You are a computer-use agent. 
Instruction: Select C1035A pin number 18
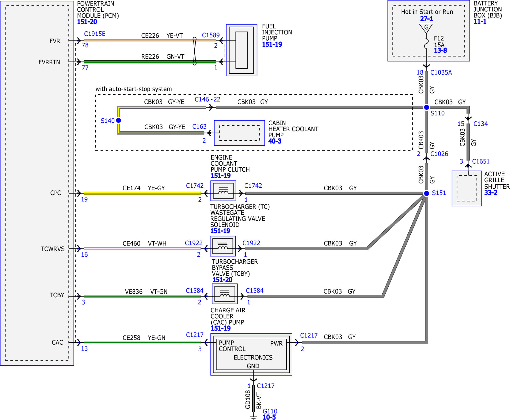[420, 72]
